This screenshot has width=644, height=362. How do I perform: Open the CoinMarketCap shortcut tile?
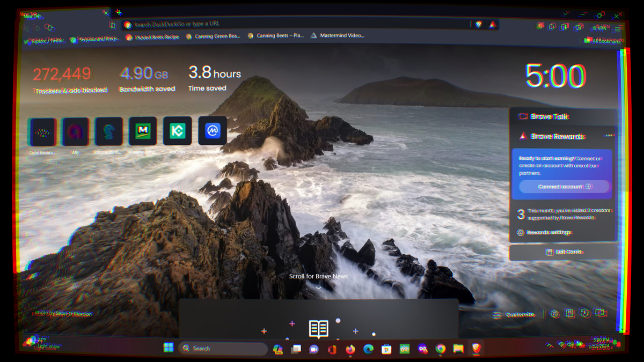[x=213, y=131]
